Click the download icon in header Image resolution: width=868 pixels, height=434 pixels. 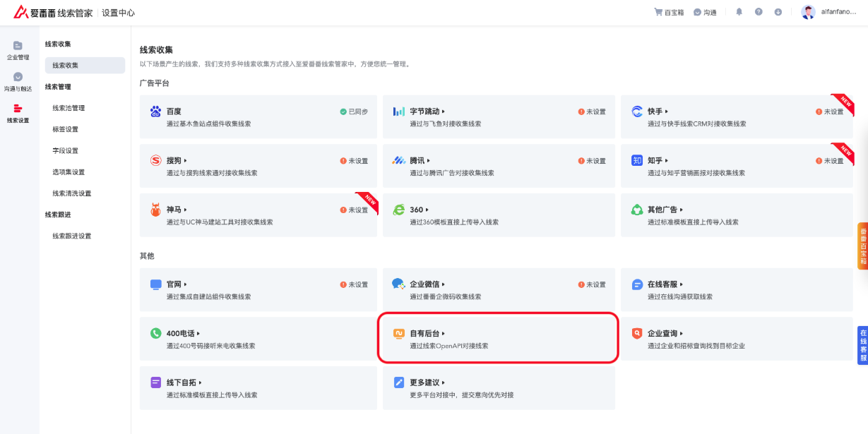(x=778, y=12)
